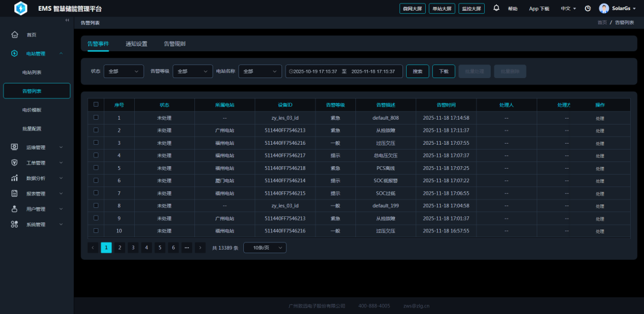Switch to the 告警规则 tab
The width and height of the screenshot is (644, 314).
pyautogui.click(x=175, y=43)
